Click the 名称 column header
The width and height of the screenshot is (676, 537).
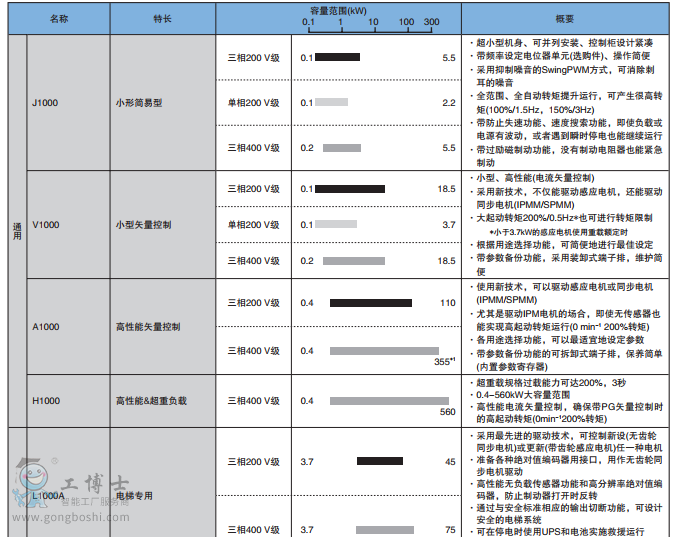click(x=59, y=19)
